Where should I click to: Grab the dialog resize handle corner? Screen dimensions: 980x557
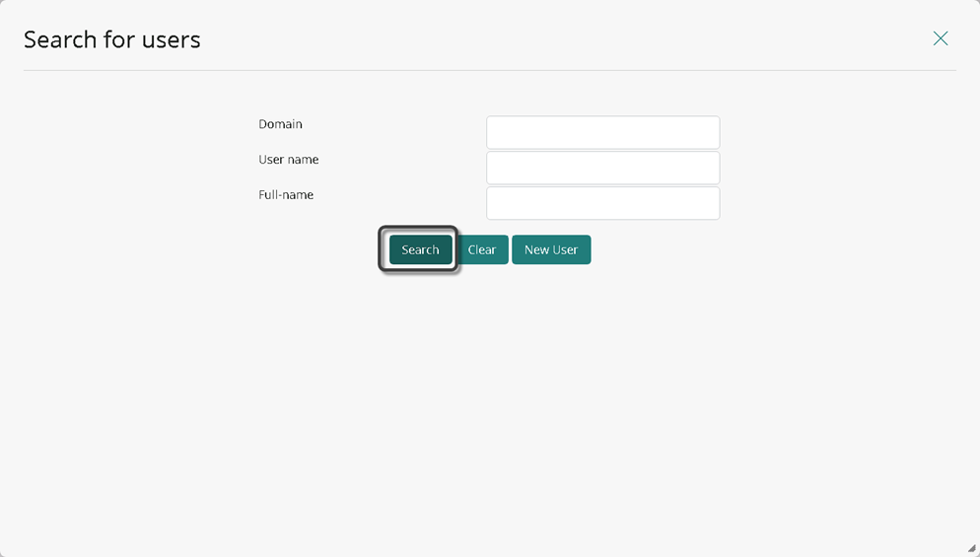click(x=972, y=548)
